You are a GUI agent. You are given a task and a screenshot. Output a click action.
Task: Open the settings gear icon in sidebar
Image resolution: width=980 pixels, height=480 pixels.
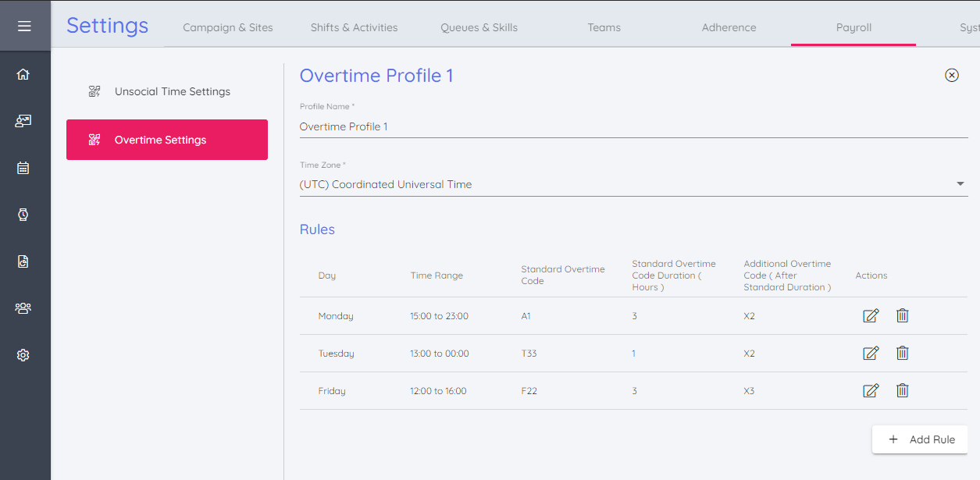[x=23, y=355]
